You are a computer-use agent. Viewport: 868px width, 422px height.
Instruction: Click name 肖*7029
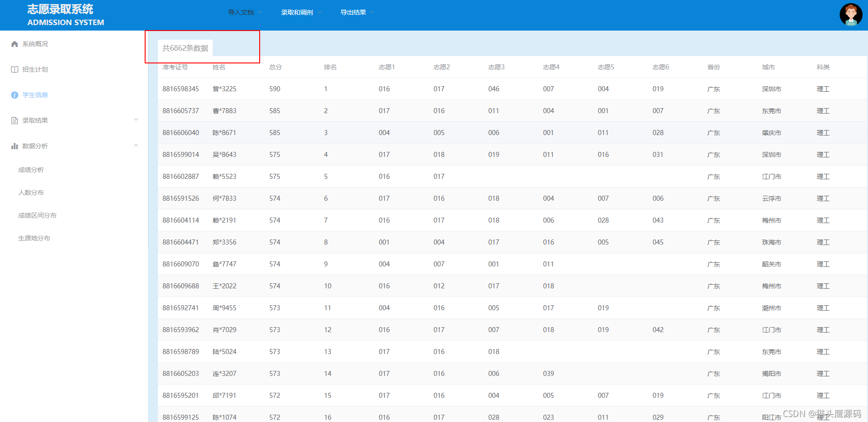click(225, 330)
